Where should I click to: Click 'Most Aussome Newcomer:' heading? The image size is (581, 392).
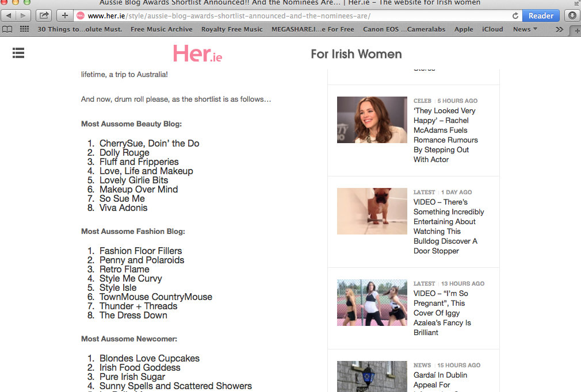point(129,339)
